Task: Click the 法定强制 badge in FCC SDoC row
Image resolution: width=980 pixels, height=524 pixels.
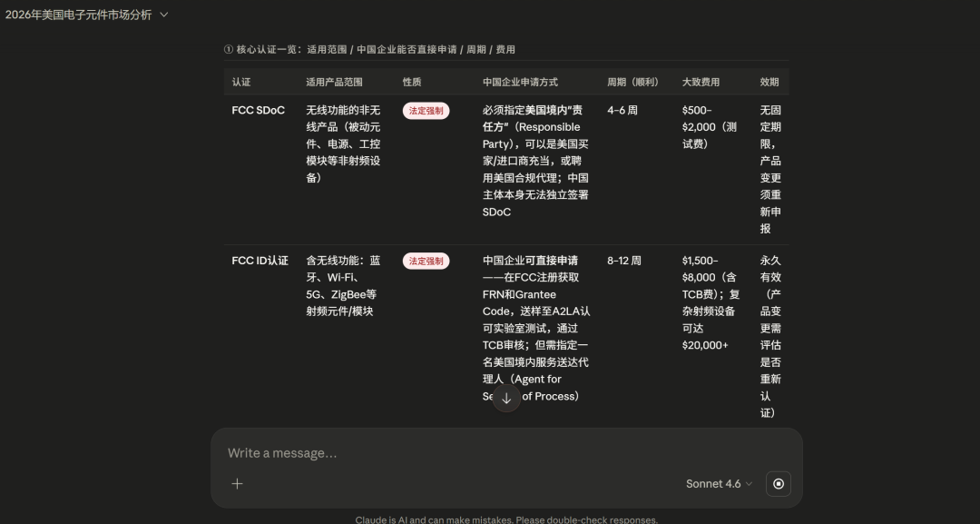Action: (426, 111)
